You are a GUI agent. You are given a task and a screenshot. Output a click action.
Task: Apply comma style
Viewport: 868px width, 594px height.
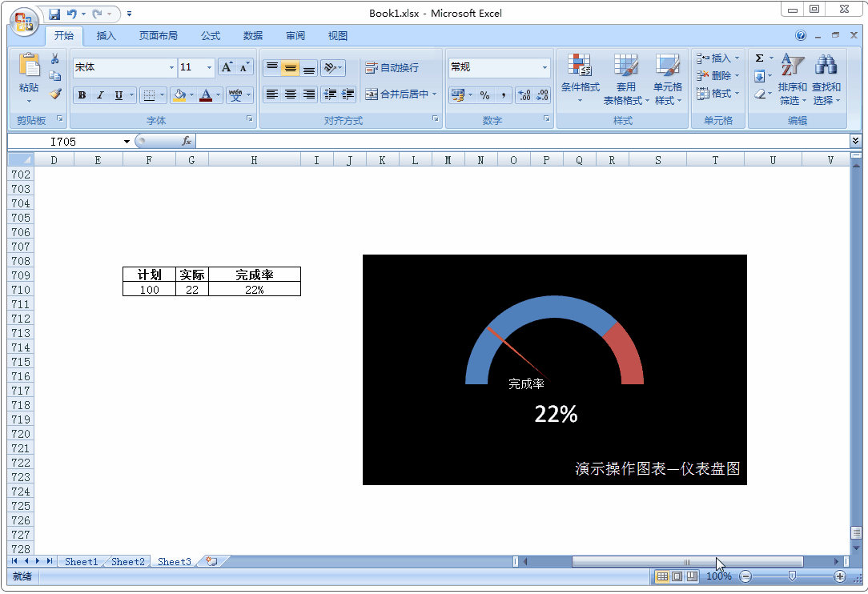tap(503, 95)
